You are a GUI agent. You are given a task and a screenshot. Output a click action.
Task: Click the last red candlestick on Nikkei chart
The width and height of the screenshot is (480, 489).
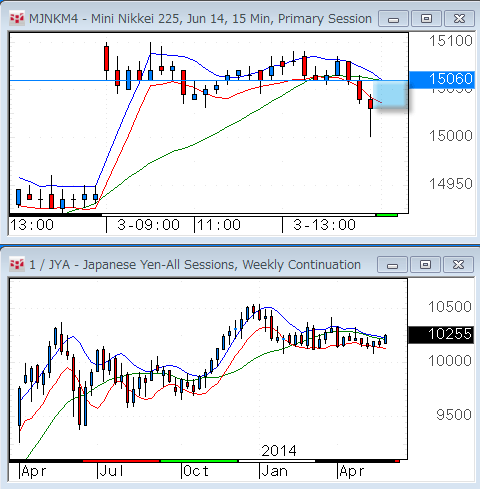click(370, 104)
